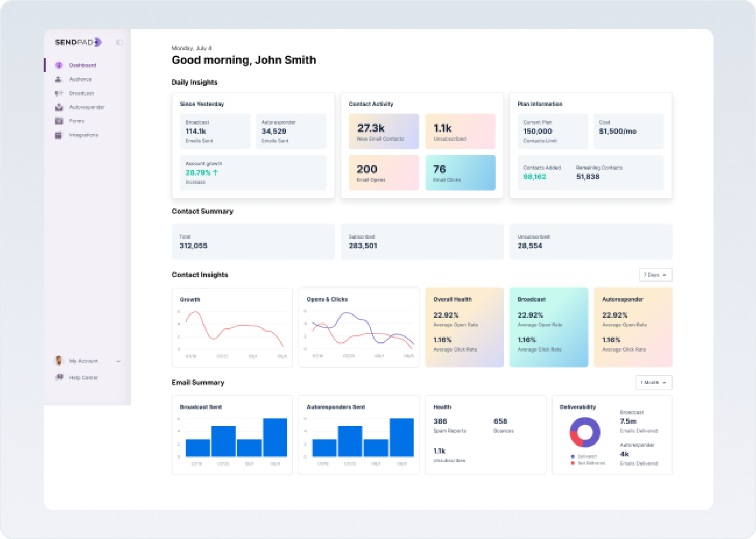Go to the Broadcast section

click(81, 93)
